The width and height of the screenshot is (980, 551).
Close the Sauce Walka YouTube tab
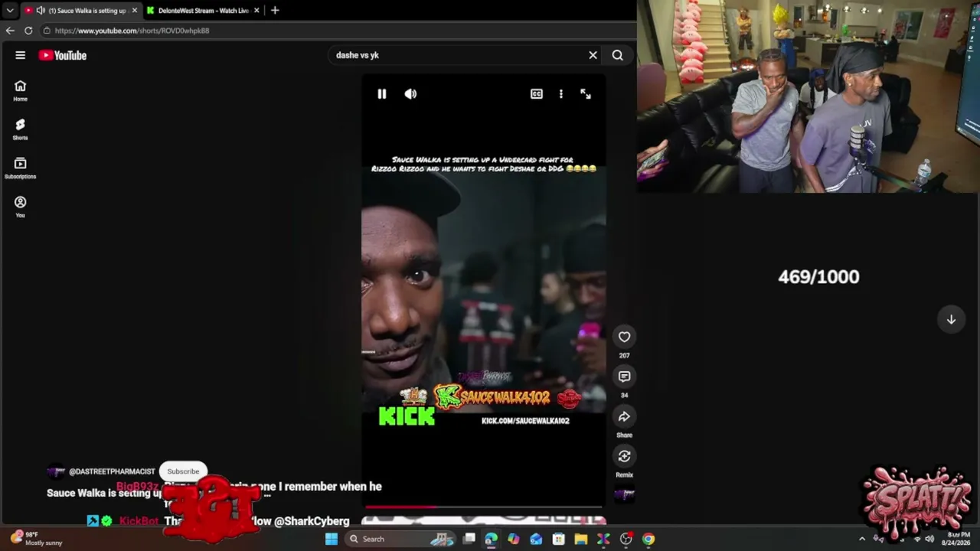(135, 11)
